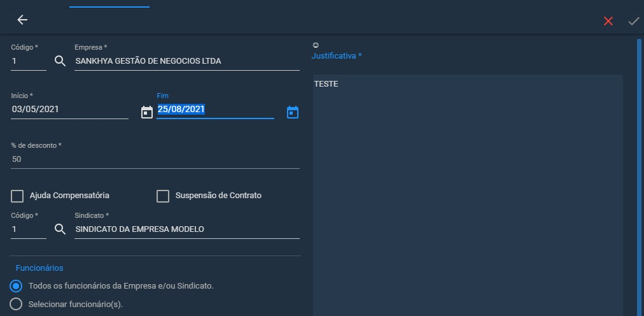
Task: Open the Início date calendar picker
Action: [x=146, y=111]
